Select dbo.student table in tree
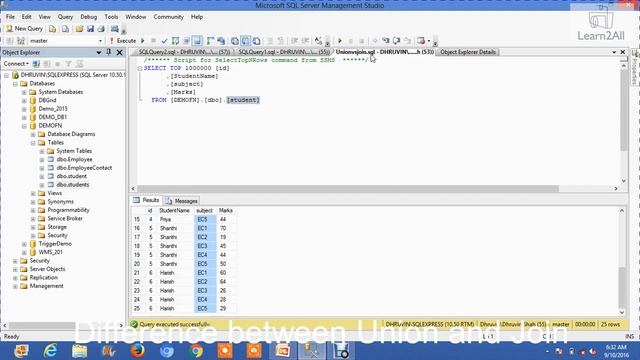 tap(71, 176)
